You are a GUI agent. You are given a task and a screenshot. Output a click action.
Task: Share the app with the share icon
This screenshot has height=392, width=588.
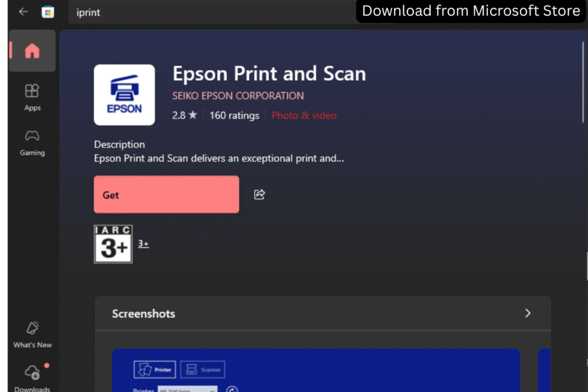coord(260,195)
